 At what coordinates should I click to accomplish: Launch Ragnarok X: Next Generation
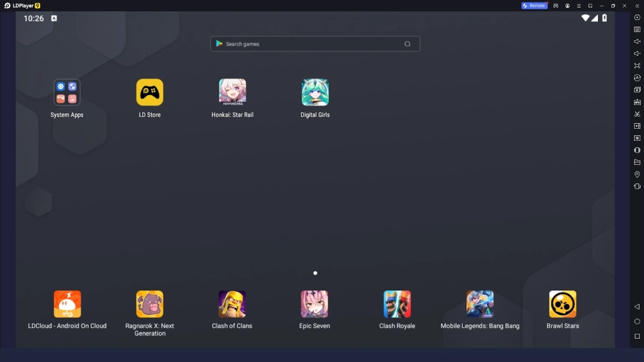point(150,304)
